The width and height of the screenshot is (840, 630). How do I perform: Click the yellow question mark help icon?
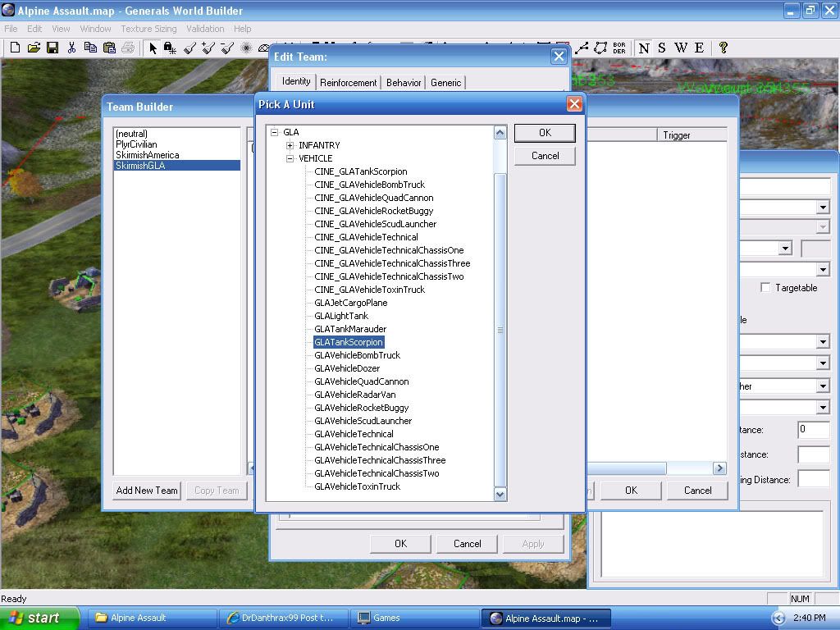click(x=724, y=48)
